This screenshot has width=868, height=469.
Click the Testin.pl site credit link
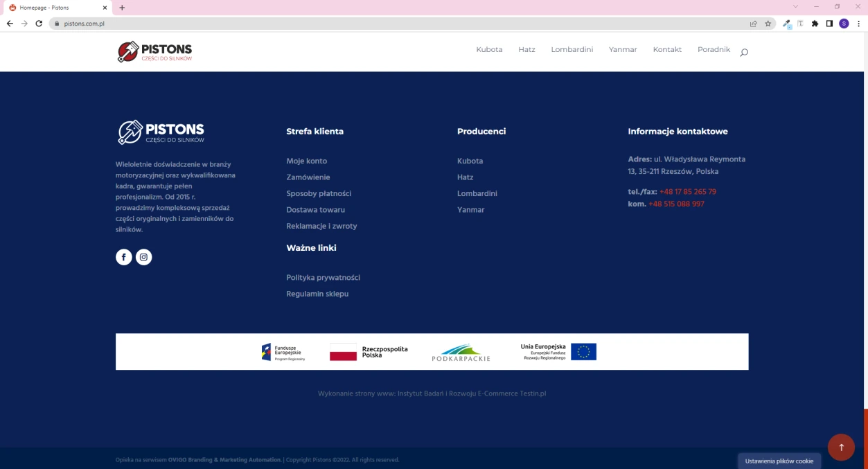coord(533,393)
